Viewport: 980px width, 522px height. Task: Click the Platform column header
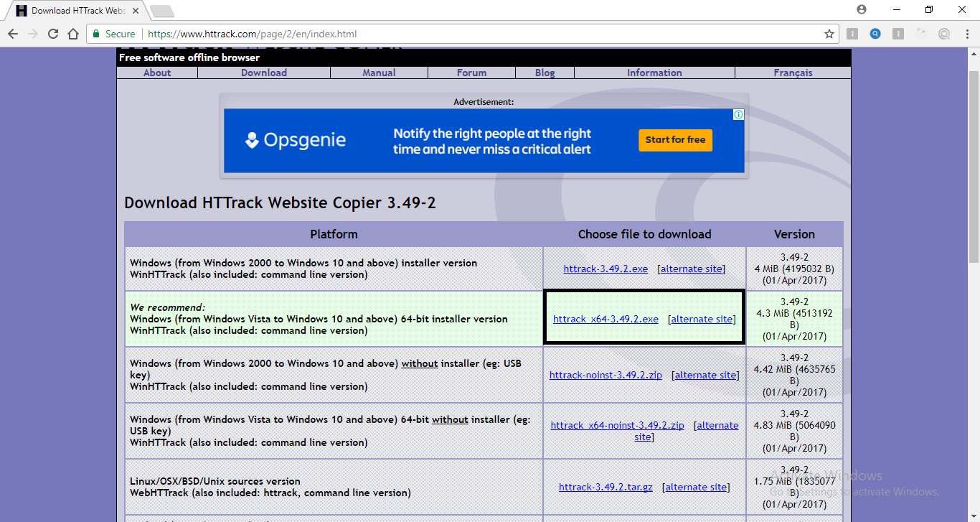(334, 234)
